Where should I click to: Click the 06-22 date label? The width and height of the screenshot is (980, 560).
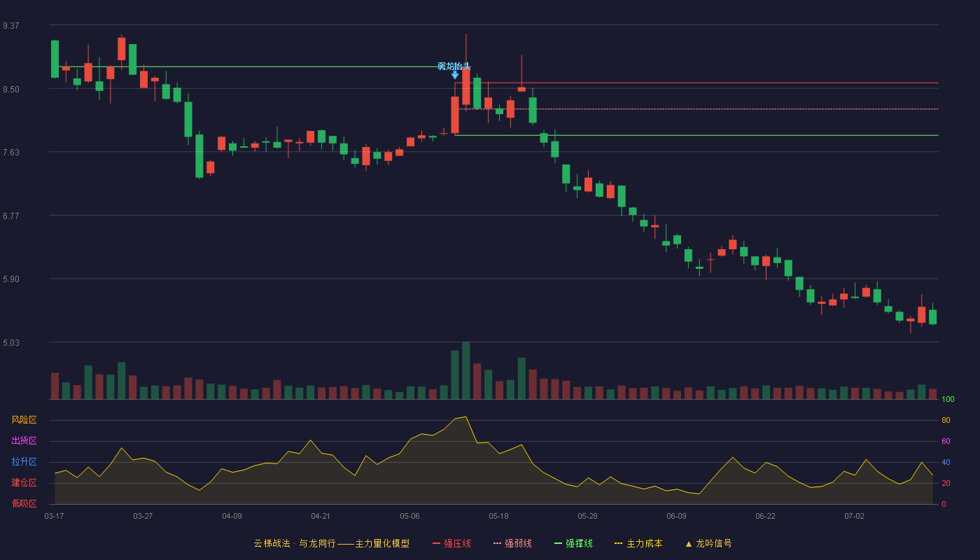pyautogui.click(x=765, y=516)
